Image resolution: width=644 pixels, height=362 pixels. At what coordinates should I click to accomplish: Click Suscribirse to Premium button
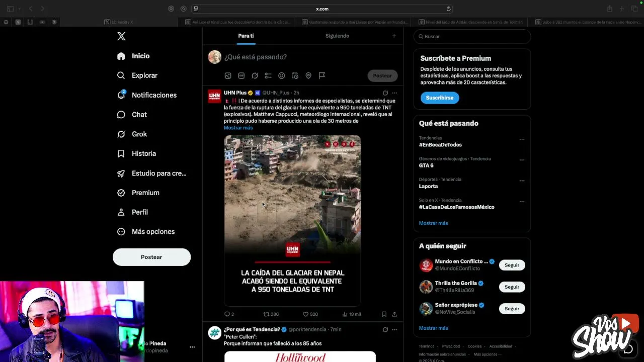tap(440, 98)
